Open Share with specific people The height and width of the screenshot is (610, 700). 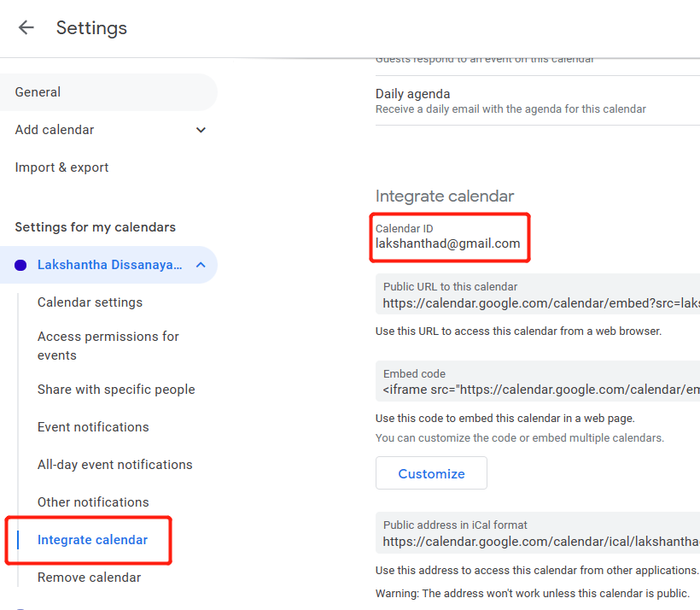116,390
